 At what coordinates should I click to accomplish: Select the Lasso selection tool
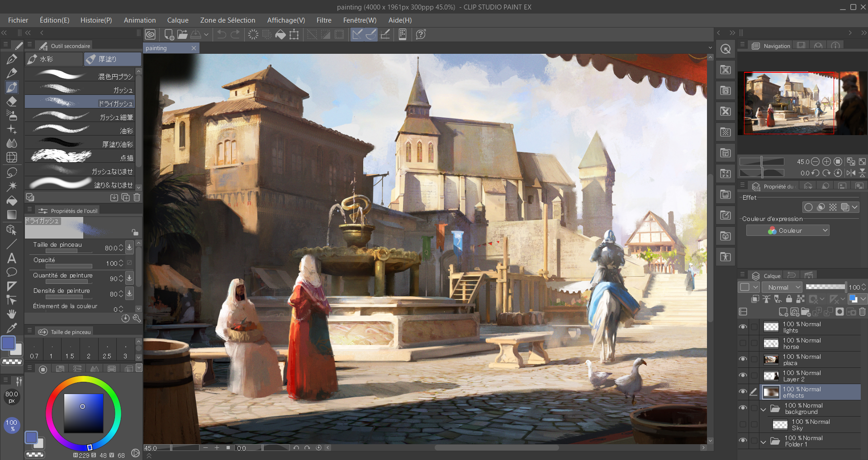coord(12,172)
